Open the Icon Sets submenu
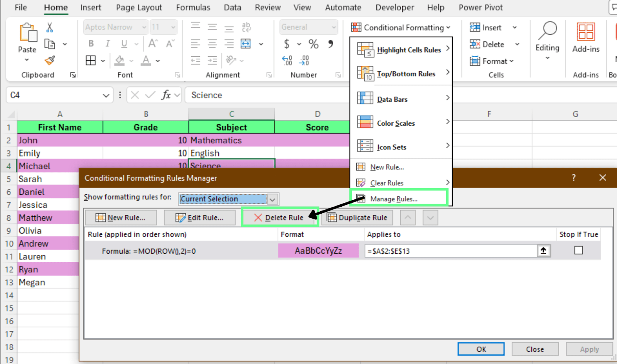 (401, 147)
